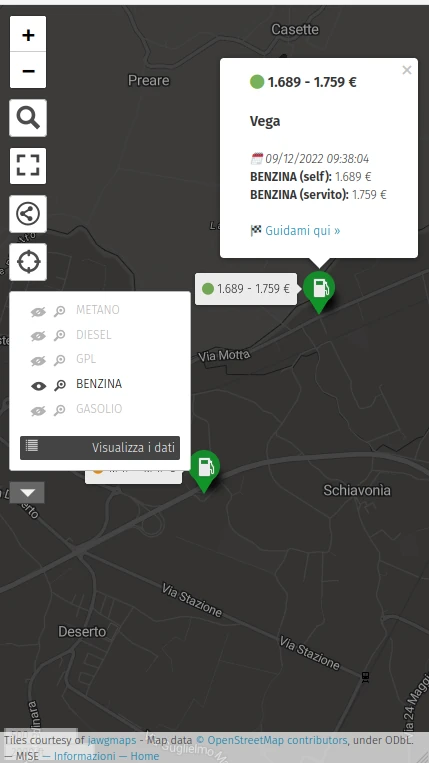Click the GASOLIO magnifier search icon
Image resolution: width=429 pixels, height=763 pixels.
point(59,410)
